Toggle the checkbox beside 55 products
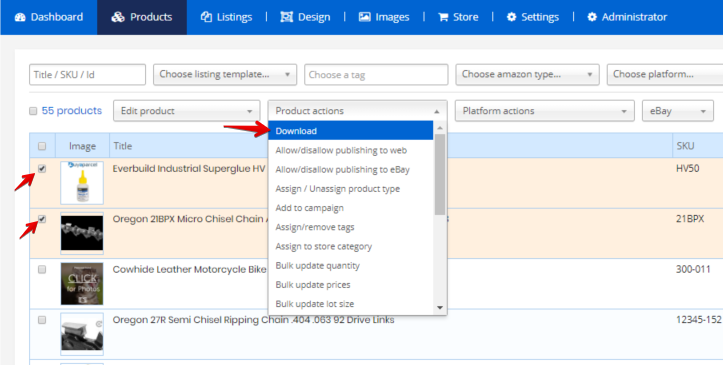Viewport: 723px width, 365px height. click(x=33, y=111)
